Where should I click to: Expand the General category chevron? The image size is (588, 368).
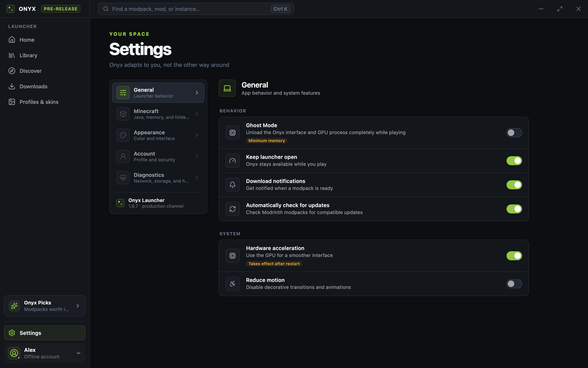(197, 92)
